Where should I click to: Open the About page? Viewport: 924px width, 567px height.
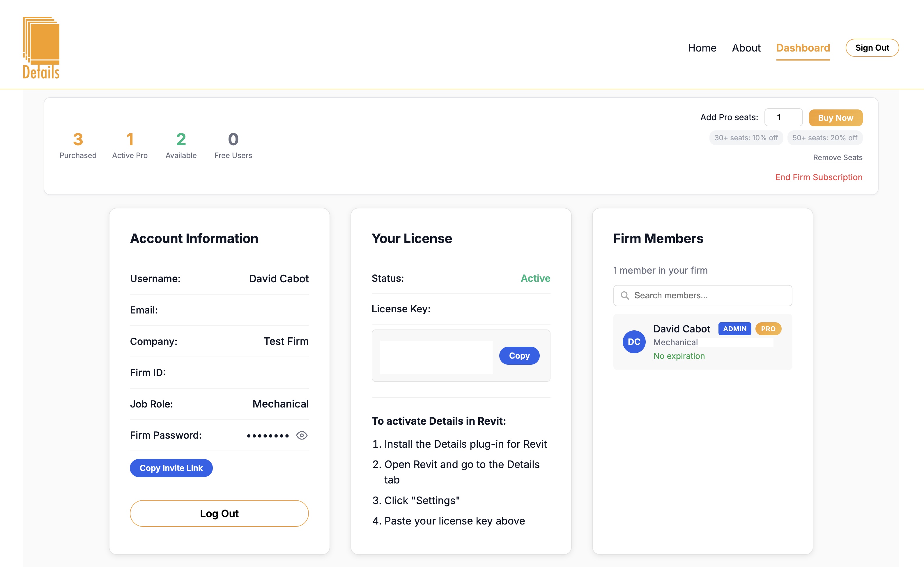point(746,48)
